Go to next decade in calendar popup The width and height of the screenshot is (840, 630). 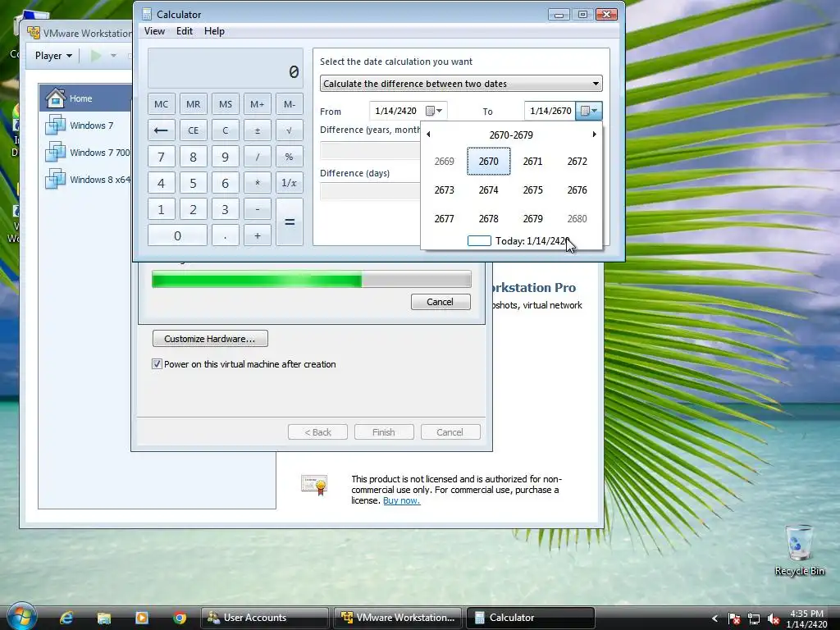pyautogui.click(x=594, y=135)
